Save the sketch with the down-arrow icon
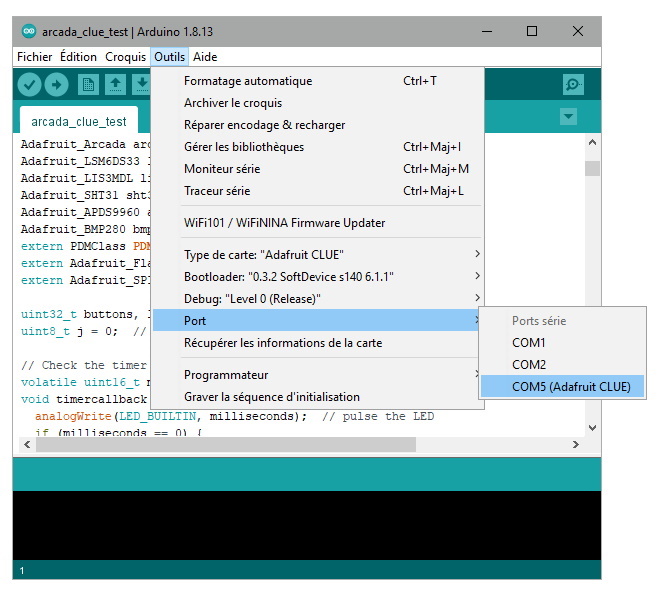Viewport: 659px width, 592px height. [x=142, y=85]
